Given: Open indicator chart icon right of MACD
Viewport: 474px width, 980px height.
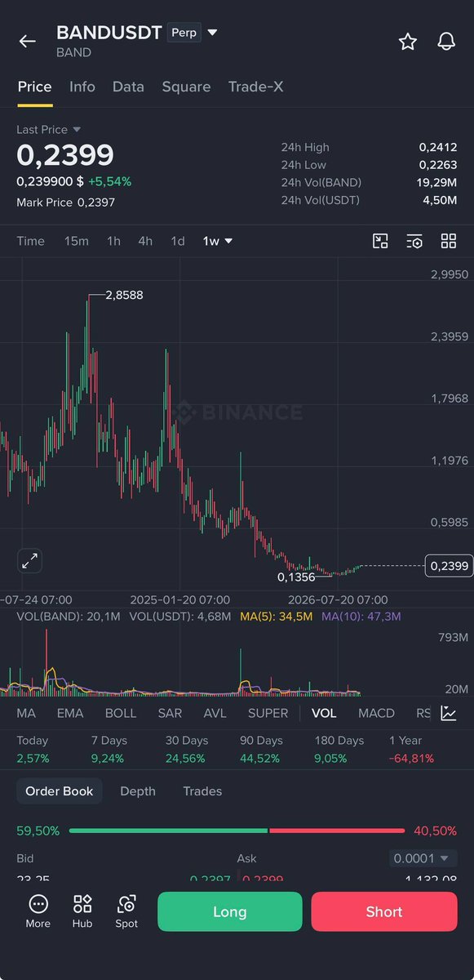Looking at the screenshot, I should tap(449, 713).
